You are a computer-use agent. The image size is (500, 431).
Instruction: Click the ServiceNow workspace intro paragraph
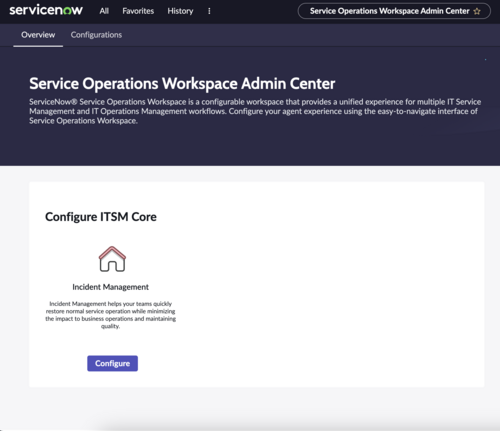click(255, 111)
